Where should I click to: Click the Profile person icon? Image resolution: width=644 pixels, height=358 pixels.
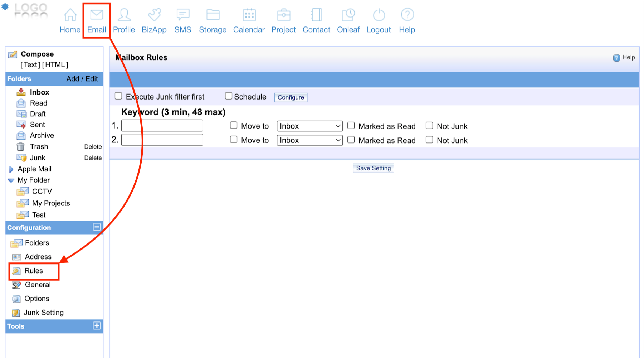tap(124, 15)
